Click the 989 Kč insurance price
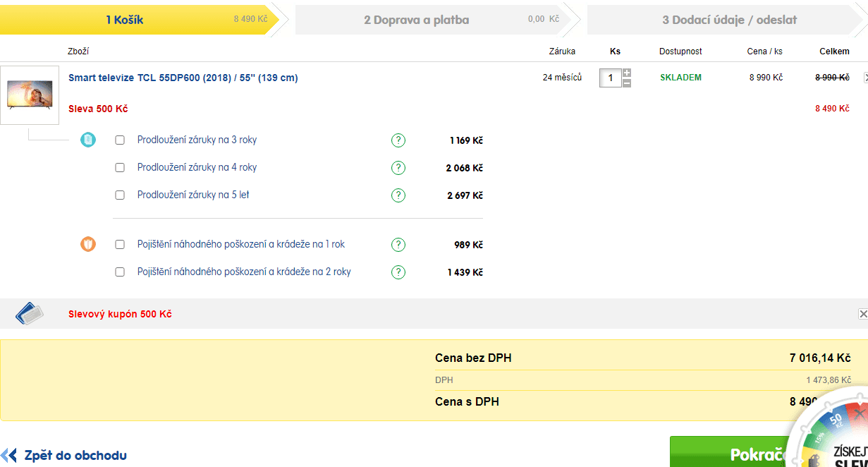This screenshot has height=467, width=868. [468, 245]
